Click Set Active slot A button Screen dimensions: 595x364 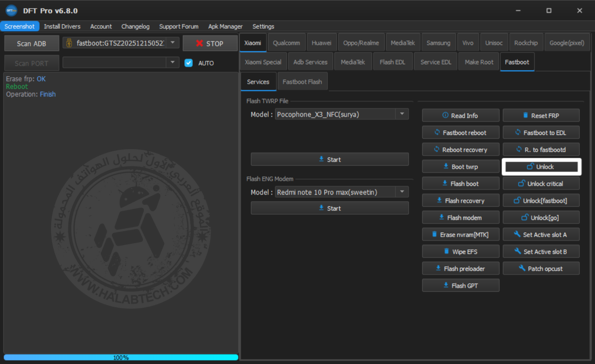(x=541, y=235)
